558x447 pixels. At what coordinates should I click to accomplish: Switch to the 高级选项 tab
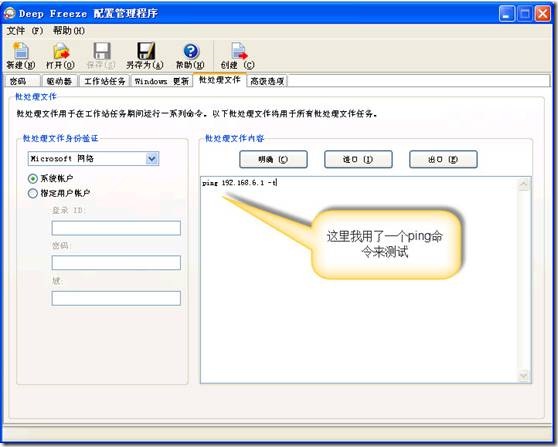267,81
